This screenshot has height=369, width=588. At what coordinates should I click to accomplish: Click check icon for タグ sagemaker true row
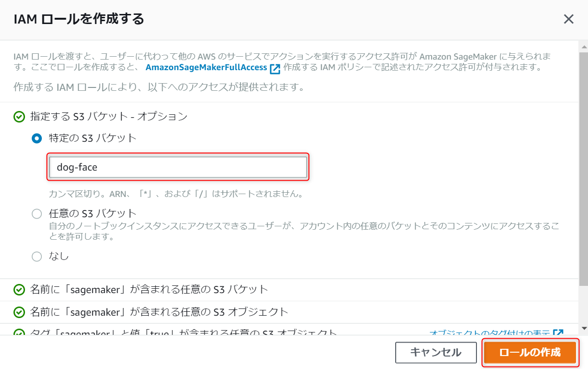click(x=19, y=332)
